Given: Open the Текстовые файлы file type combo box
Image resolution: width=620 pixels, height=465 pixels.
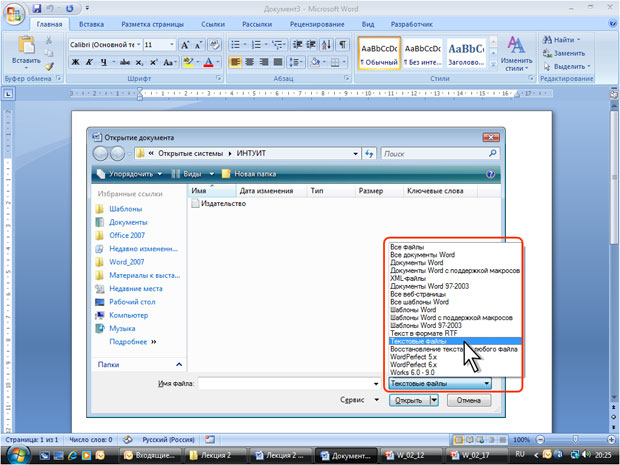Looking at the screenshot, I should pyautogui.click(x=440, y=383).
